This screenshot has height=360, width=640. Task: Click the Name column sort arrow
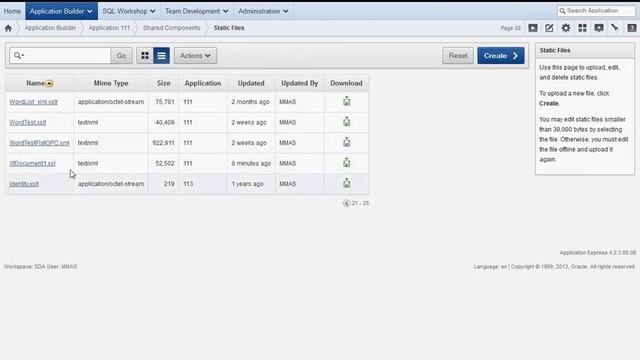pyautogui.click(x=49, y=84)
